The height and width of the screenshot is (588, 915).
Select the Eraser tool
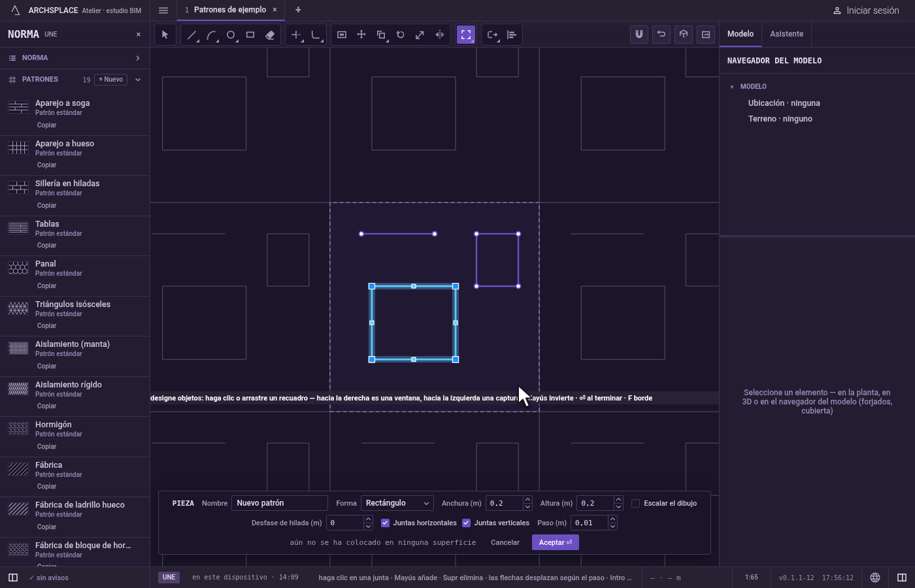[270, 35]
